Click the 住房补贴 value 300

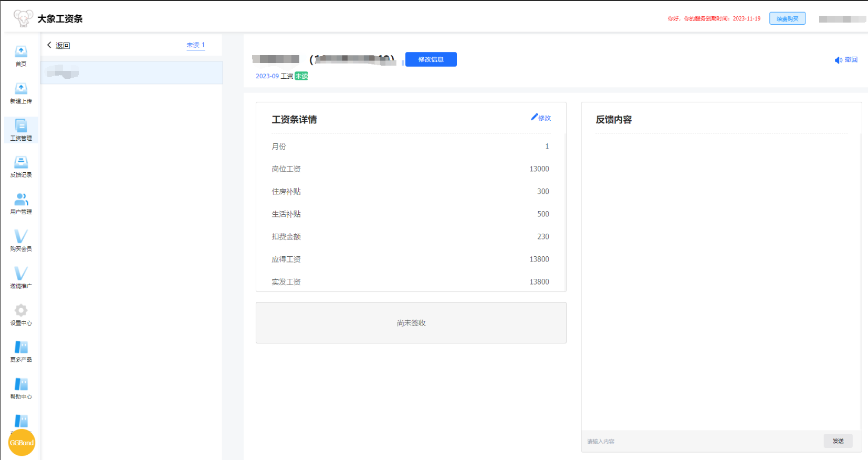(543, 192)
